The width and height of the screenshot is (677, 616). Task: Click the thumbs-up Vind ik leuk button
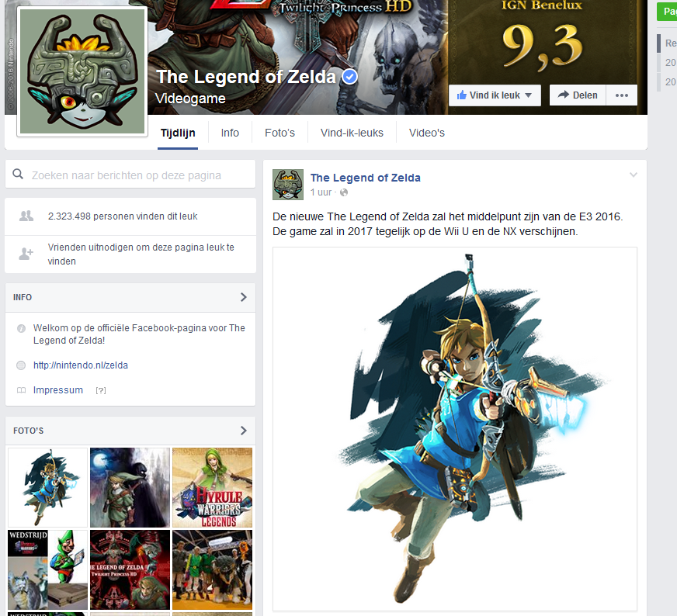pyautogui.click(x=495, y=95)
